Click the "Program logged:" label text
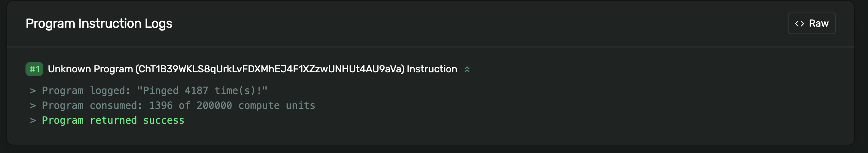Screen dimensions: 868x153 click(x=86, y=91)
